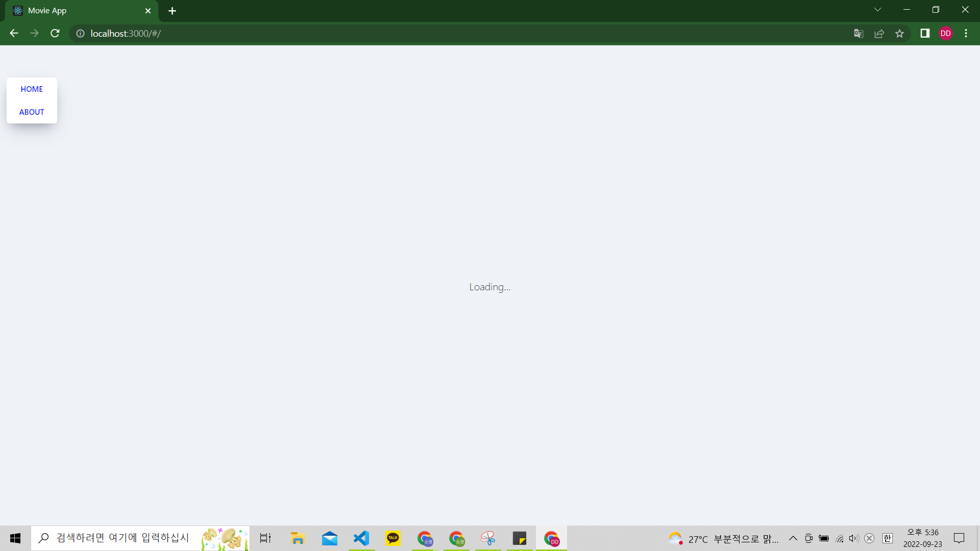Open the ABOUT page link

click(x=32, y=112)
